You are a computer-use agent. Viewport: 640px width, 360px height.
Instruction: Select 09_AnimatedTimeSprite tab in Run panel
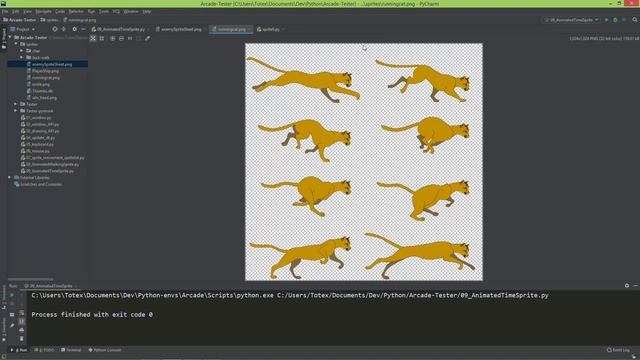point(51,286)
